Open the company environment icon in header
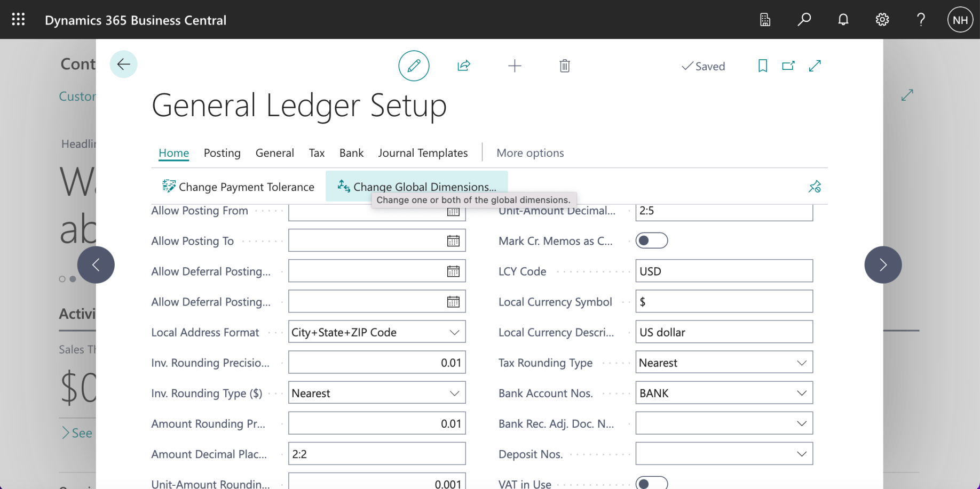Viewport: 980px width, 489px height. coord(765,20)
